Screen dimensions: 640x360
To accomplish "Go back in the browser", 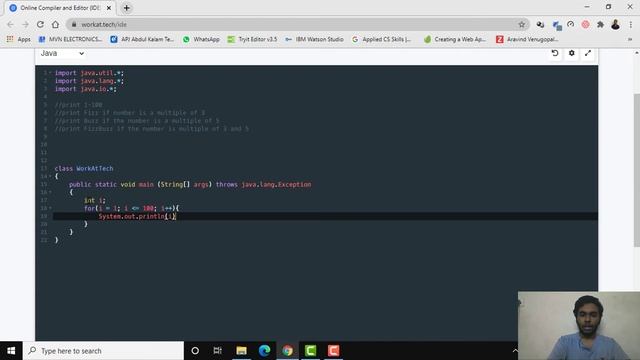I will point(10,24).
